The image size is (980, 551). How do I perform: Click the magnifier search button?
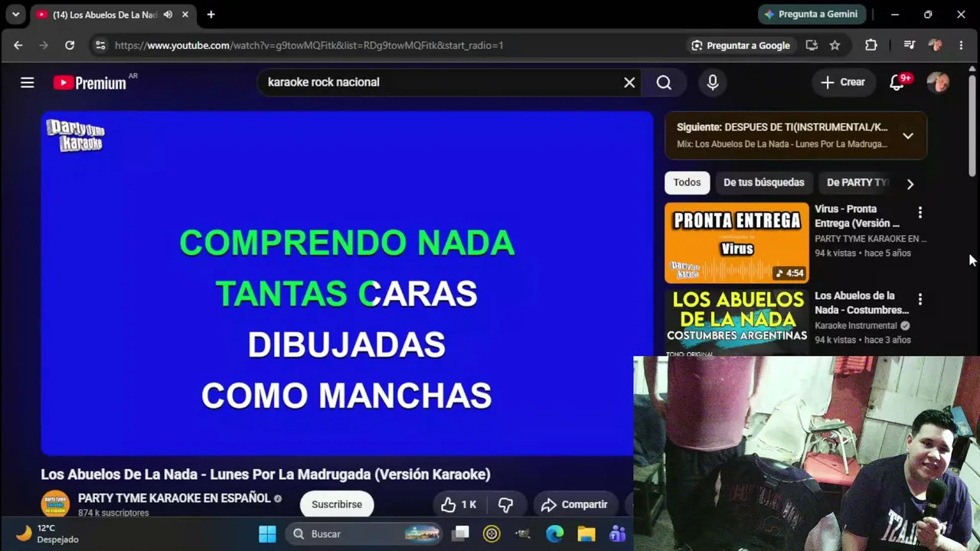664,82
